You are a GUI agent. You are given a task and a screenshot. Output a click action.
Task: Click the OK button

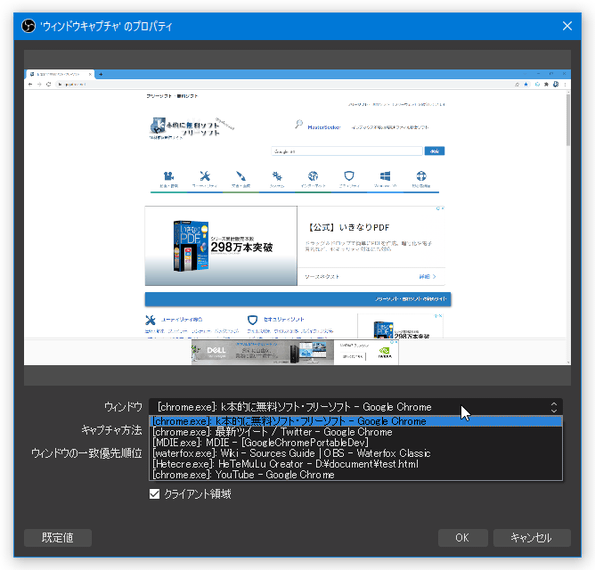click(x=463, y=538)
